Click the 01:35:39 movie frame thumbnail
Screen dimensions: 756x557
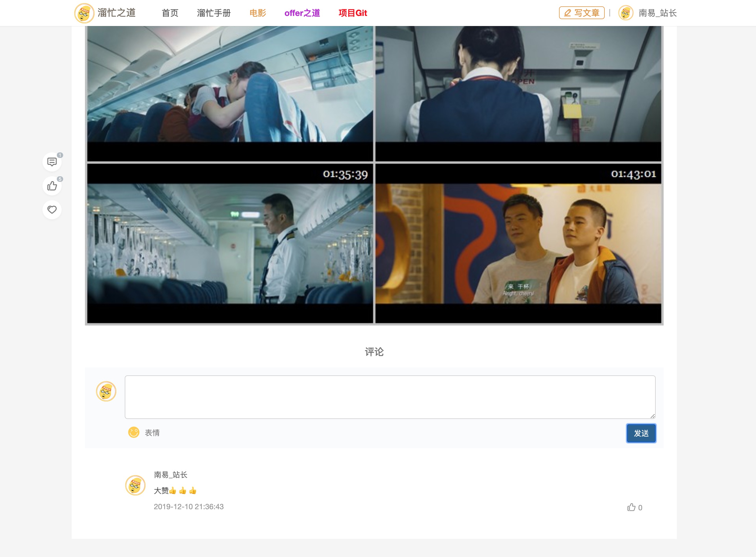[x=230, y=243]
